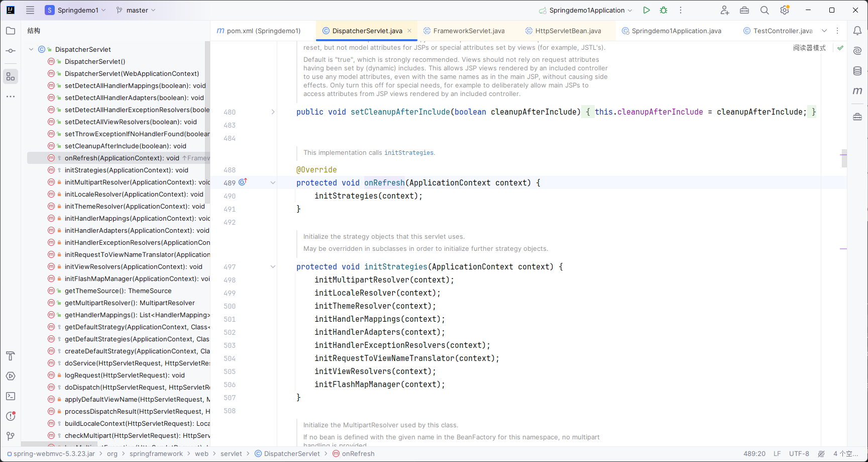Toggle reader mode label
868x462 pixels.
(809, 48)
